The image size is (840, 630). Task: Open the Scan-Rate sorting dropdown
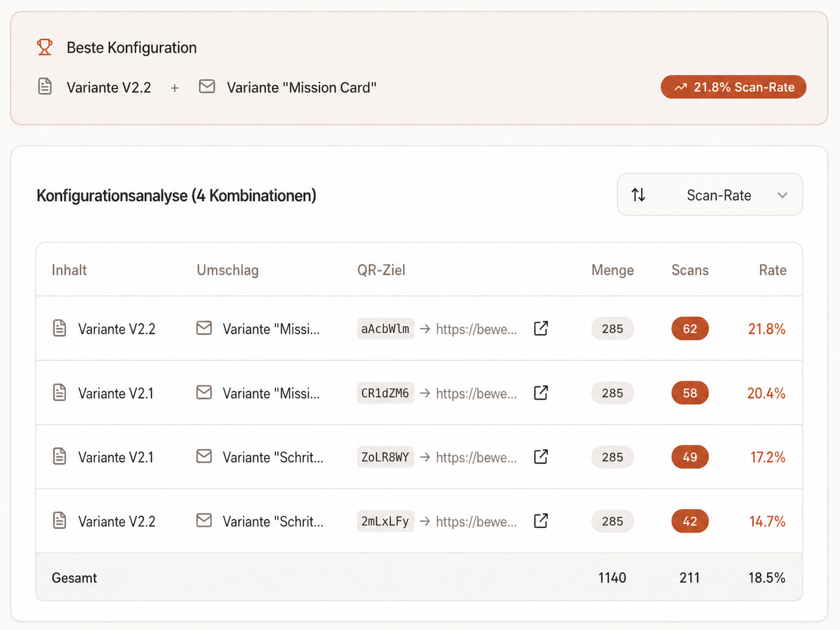(x=710, y=194)
